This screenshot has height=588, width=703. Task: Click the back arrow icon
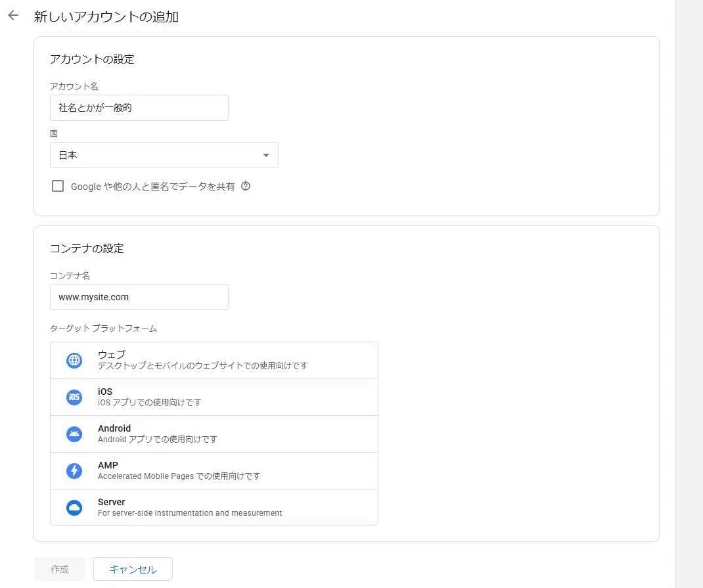click(x=13, y=16)
